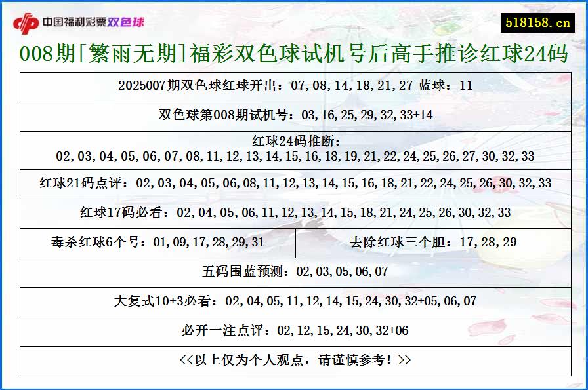
Task: Select the 红球21码点评 row
Action: click(x=294, y=181)
